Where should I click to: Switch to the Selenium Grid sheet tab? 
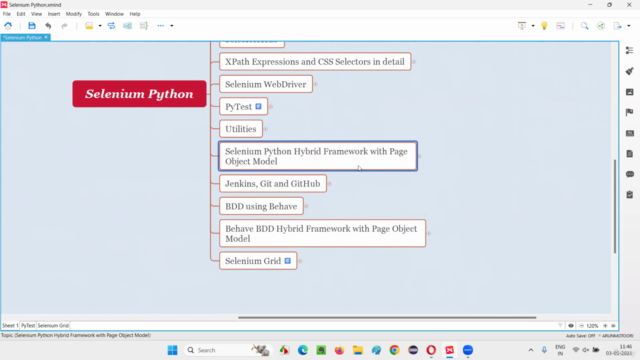[x=53, y=325]
